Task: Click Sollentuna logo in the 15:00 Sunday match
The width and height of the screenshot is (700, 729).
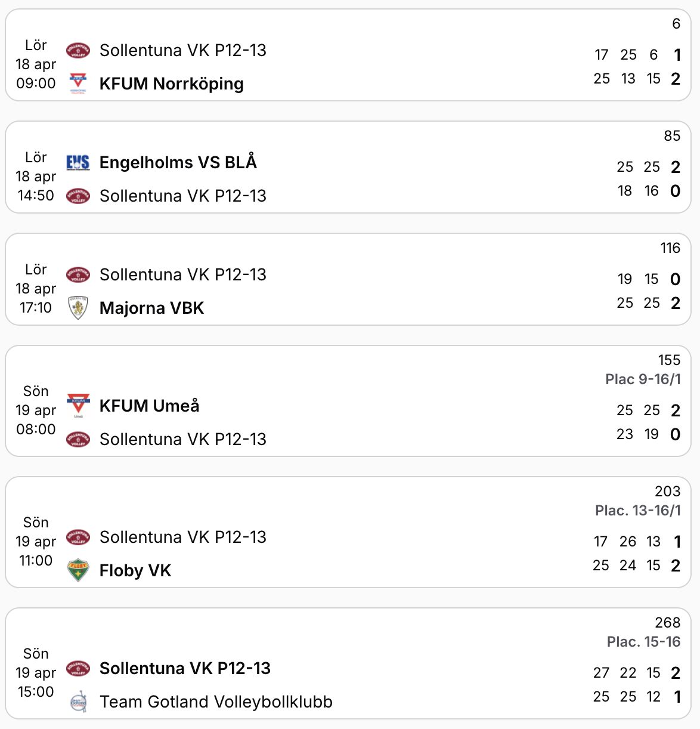Action: [x=78, y=668]
